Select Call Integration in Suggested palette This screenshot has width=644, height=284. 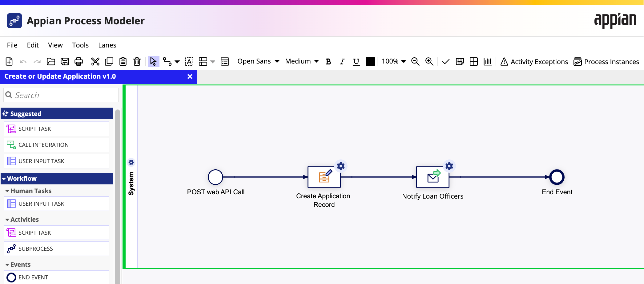coord(57,145)
